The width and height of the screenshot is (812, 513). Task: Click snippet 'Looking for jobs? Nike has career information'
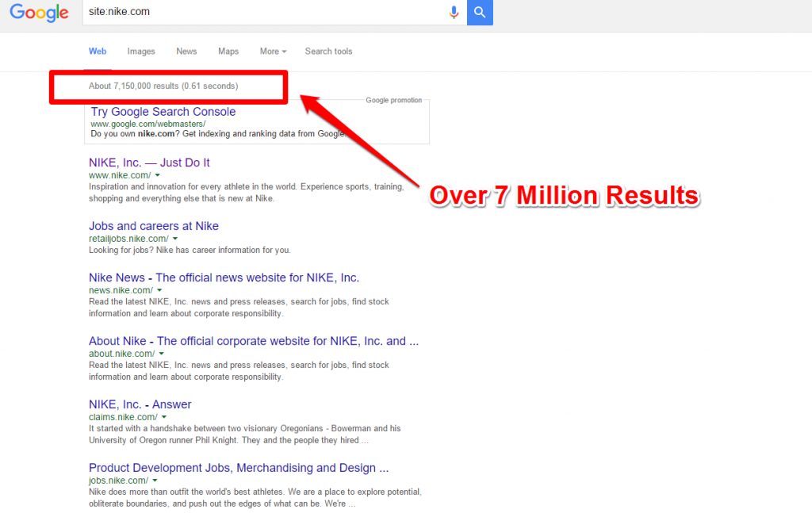pos(190,250)
